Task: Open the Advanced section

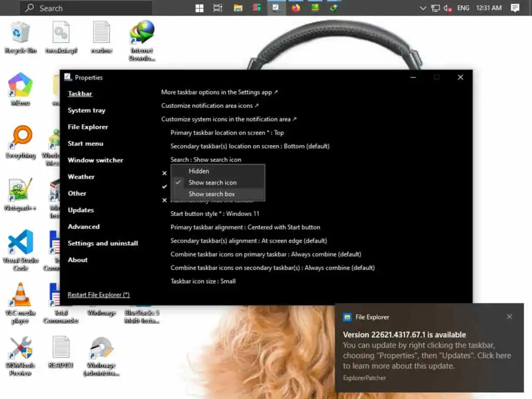Action: (84, 227)
